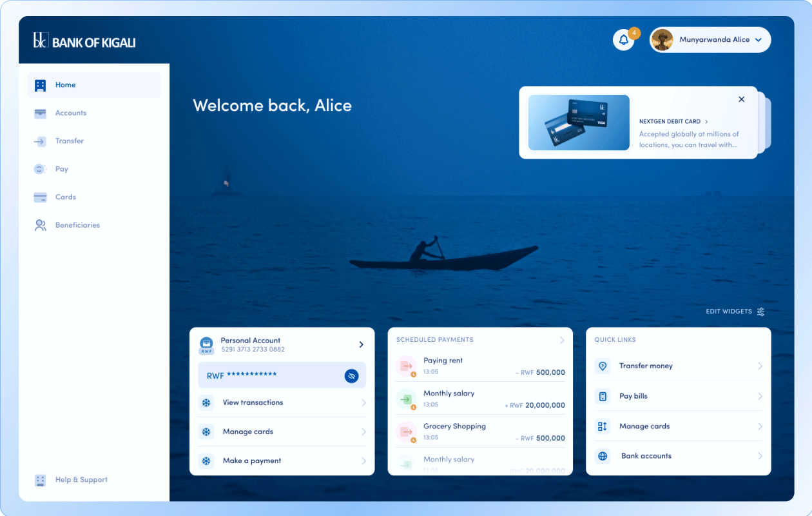Open Cards using the card icon
This screenshot has width=812, height=516.
[x=39, y=197]
